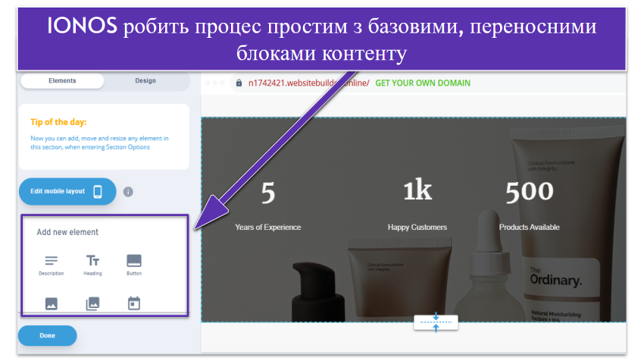Select the 'Happy Customers' text
Viewport: 644px width, 361px height.
click(x=417, y=227)
